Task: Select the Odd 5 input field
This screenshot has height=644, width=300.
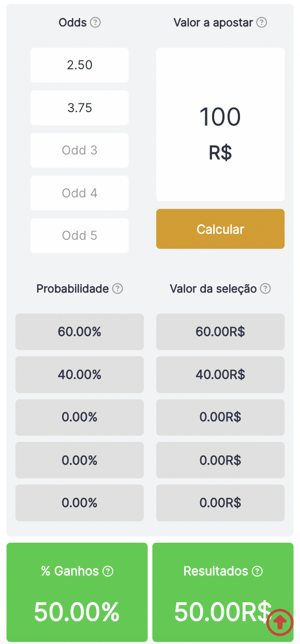Action: (79, 236)
